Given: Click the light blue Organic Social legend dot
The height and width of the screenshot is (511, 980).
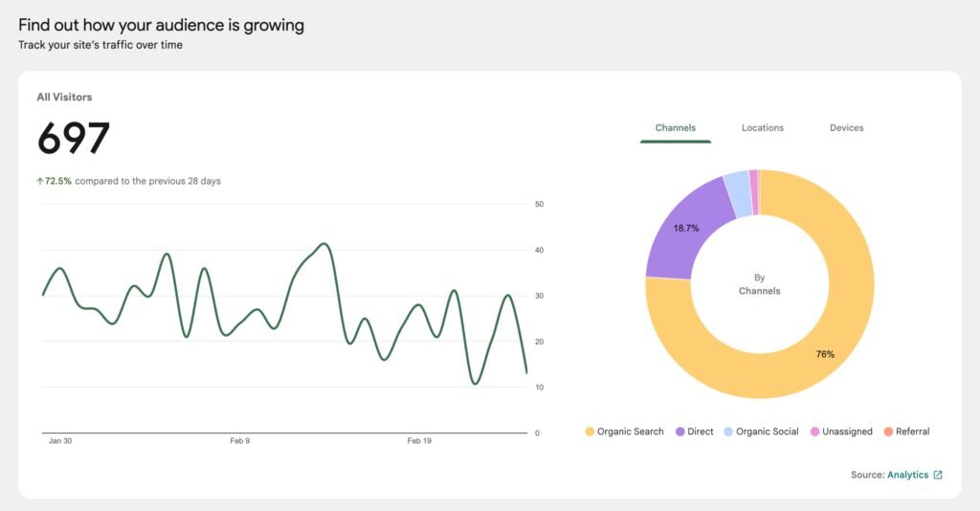Looking at the screenshot, I should coord(729,432).
